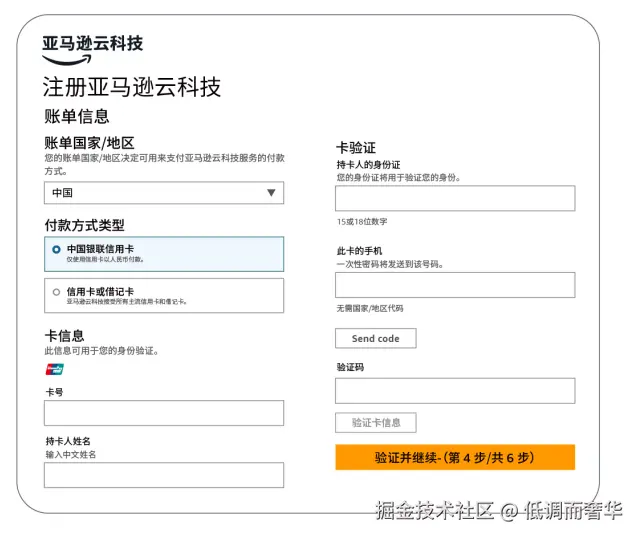The image size is (639, 538).
Task: Click the 15或18位数字 hint text
Action: (362, 222)
